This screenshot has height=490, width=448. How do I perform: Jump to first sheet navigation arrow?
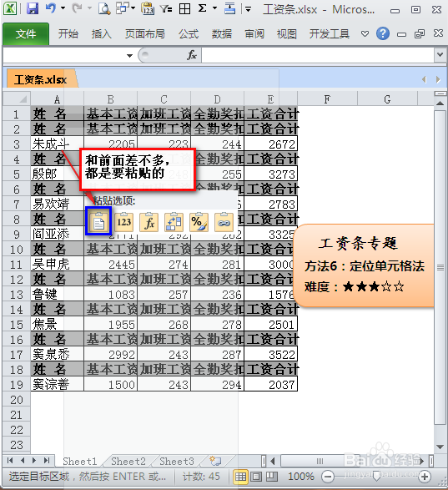[x=10, y=460]
